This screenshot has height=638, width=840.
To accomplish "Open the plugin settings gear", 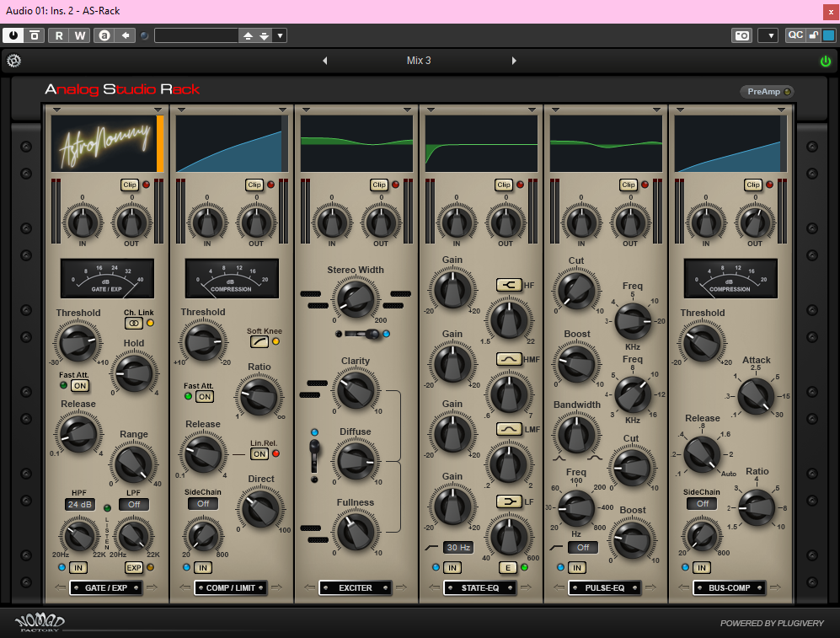I will click(14, 61).
